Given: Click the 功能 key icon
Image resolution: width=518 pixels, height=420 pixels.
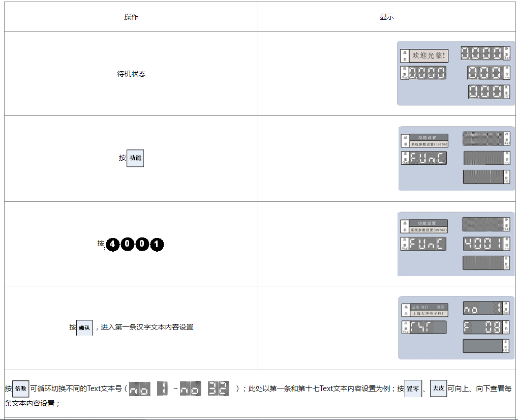Looking at the screenshot, I should pyautogui.click(x=135, y=158).
